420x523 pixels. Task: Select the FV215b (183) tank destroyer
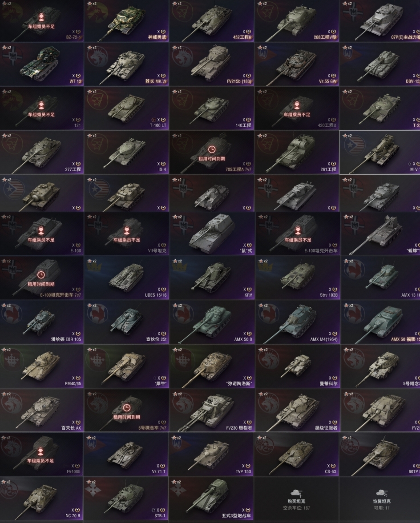coord(211,64)
